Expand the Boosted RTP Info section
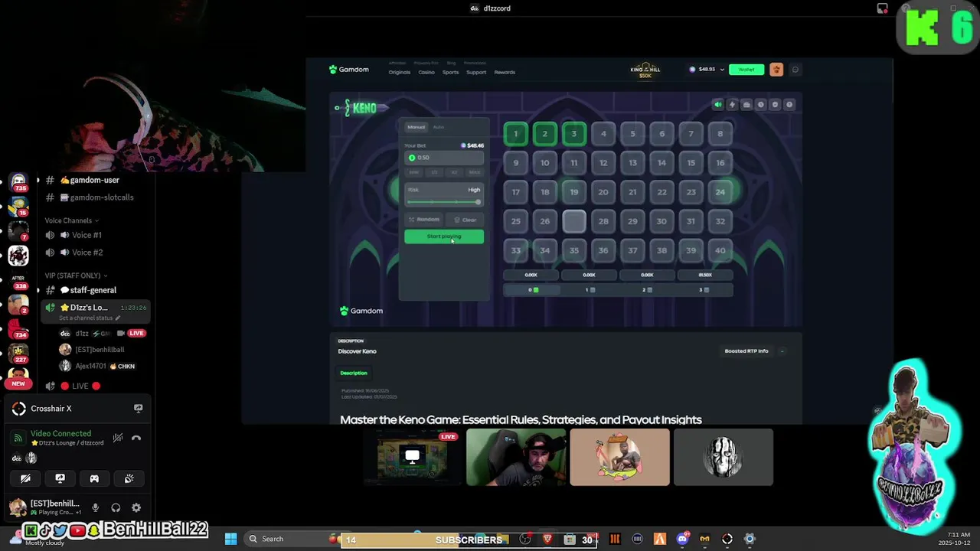 (782, 351)
